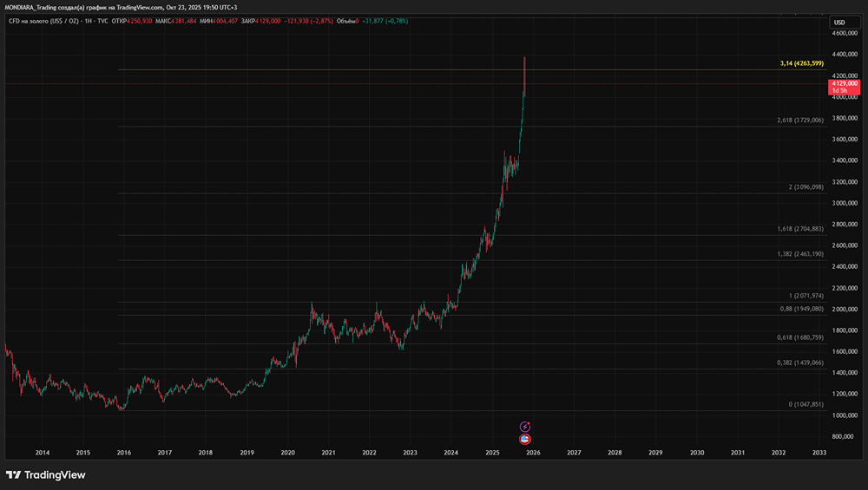
Task: Click 2022 on the time axis
Action: pos(369,453)
